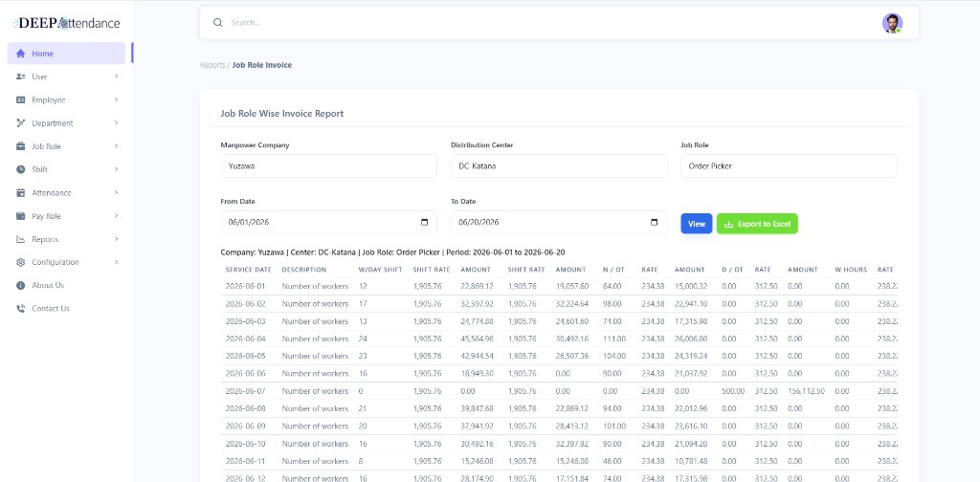Viewport: 980px width, 482px height.
Task: Click the Employee ID card icon
Action: tap(21, 99)
